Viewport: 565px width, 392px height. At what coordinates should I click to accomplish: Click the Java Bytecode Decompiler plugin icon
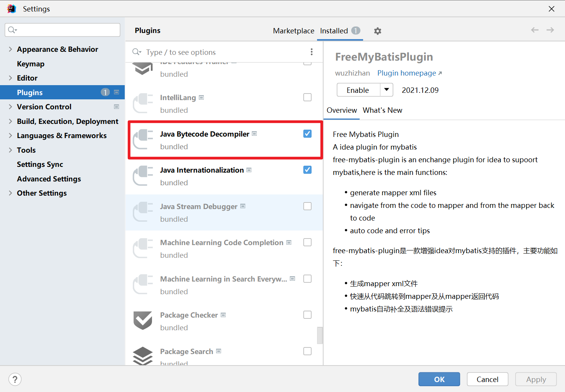(143, 139)
